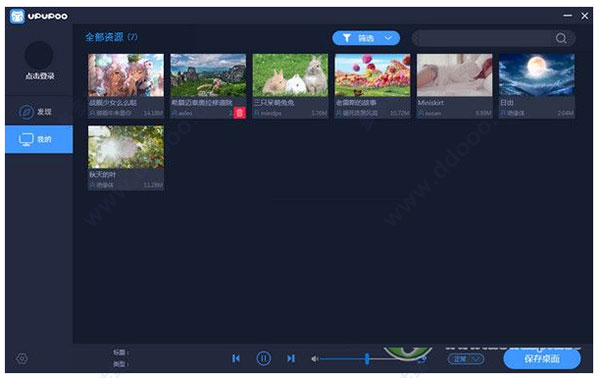Image resolution: width=600 pixels, height=378 pixels.
Task: Focus the search input field
Action: 483,38
